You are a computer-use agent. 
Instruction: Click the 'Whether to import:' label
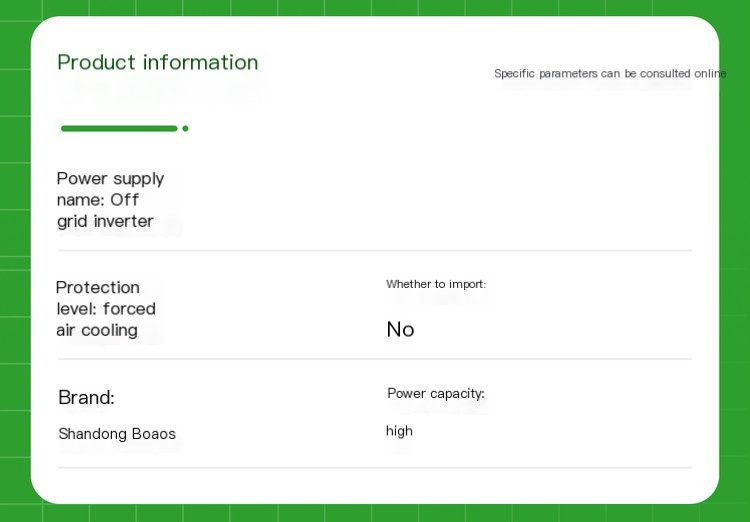(436, 284)
